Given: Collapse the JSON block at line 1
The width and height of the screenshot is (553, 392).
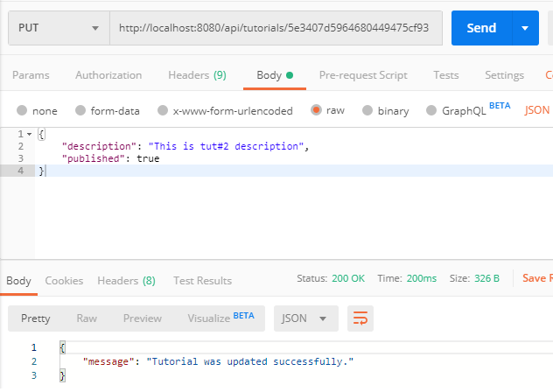Looking at the screenshot, I should tap(29, 134).
